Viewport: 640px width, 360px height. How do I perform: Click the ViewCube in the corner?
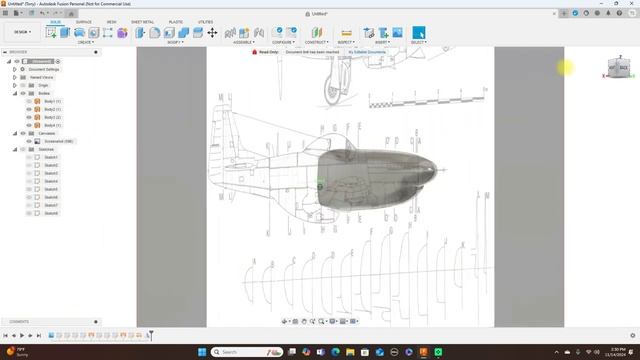tap(619, 68)
